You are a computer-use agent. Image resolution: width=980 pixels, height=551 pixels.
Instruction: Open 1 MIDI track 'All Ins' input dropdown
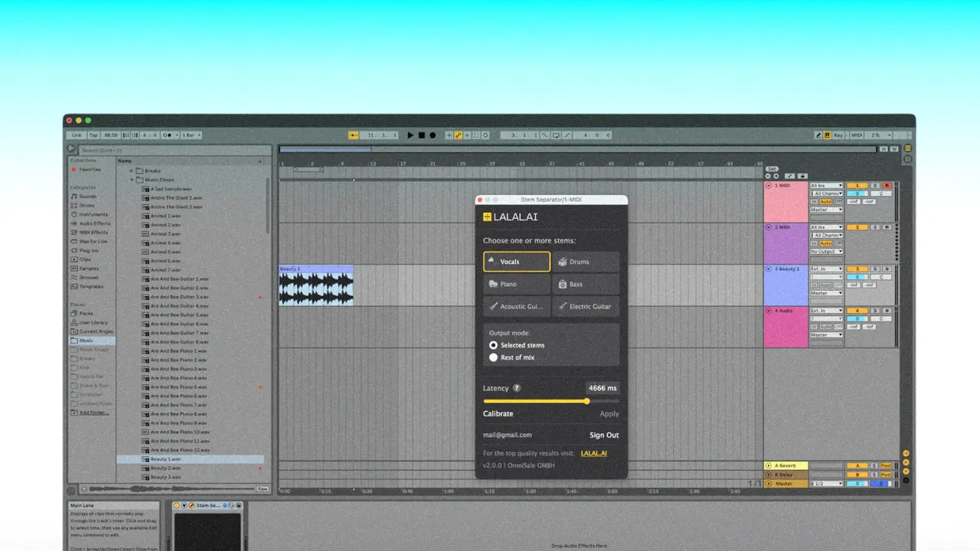[827, 185]
